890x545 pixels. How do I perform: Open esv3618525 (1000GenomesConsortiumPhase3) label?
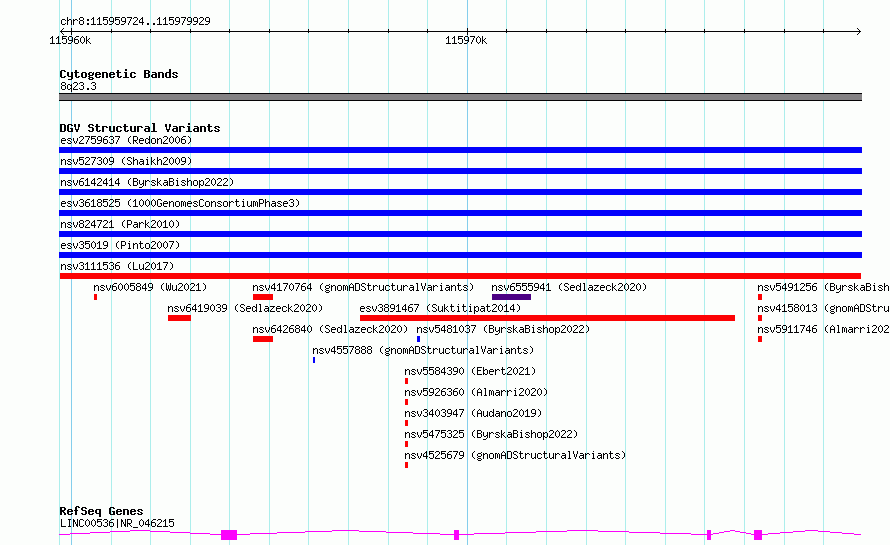tap(180, 203)
